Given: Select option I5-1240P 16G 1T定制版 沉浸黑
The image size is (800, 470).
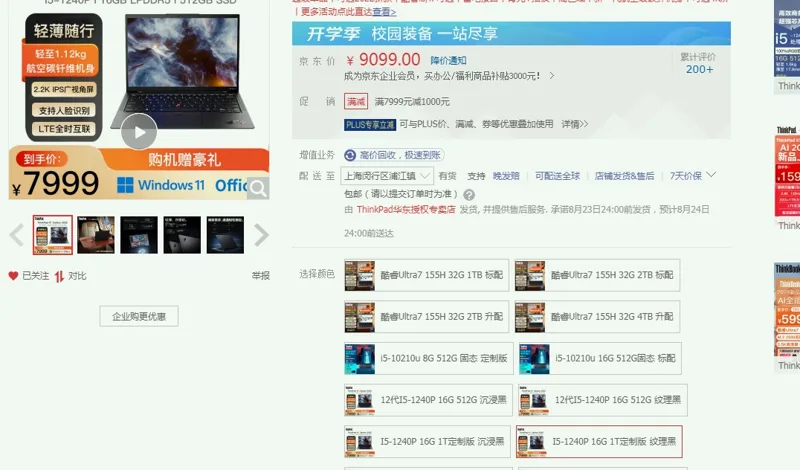Looking at the screenshot, I should [x=427, y=441].
